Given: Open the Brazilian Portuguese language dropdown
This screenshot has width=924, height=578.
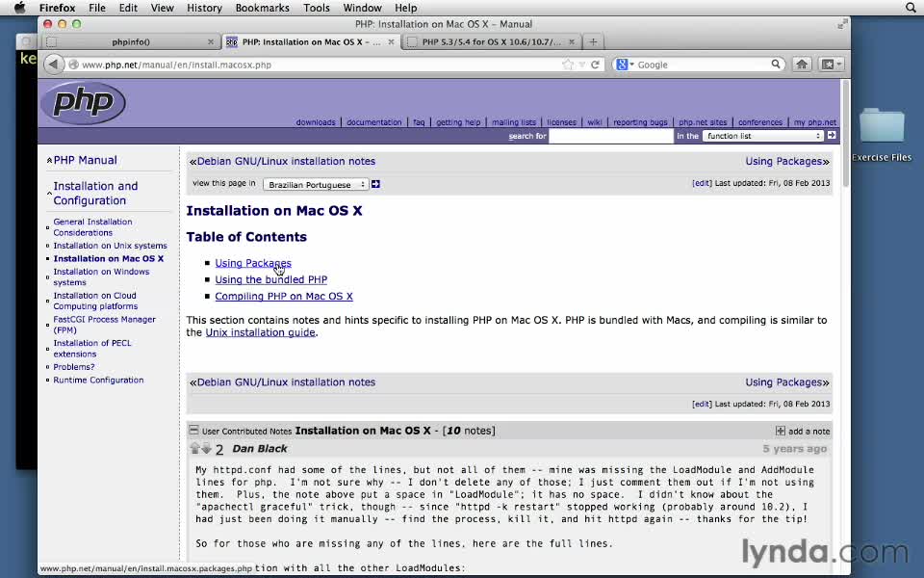Looking at the screenshot, I should [316, 184].
